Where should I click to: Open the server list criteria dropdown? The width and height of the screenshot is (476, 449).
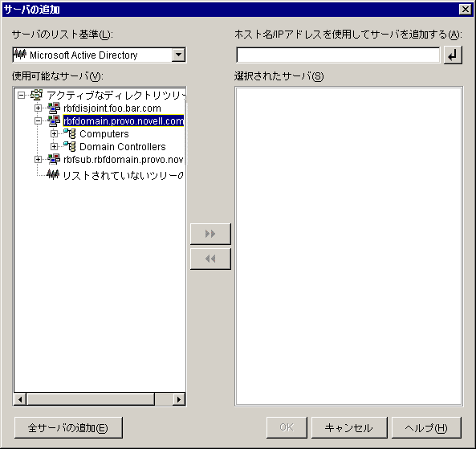pyautogui.click(x=178, y=55)
